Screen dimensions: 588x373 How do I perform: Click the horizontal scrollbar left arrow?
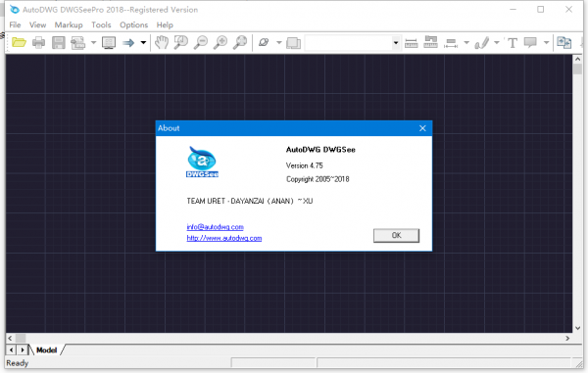10,338
